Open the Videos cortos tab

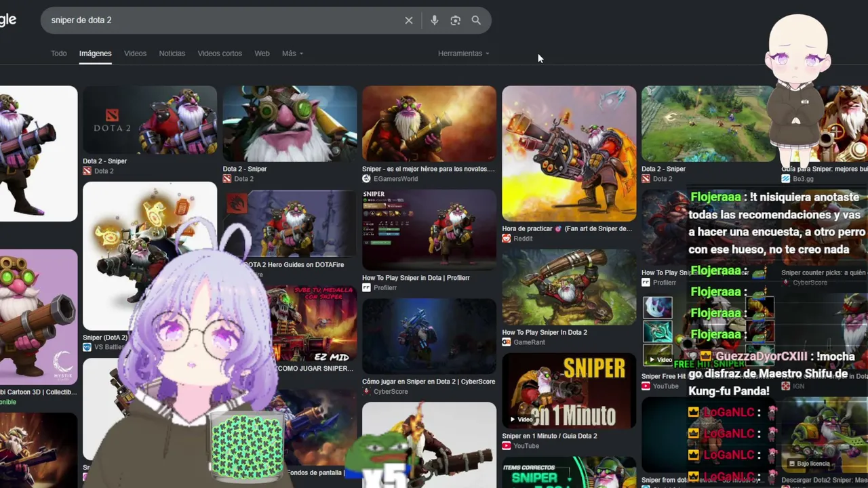[x=220, y=54]
